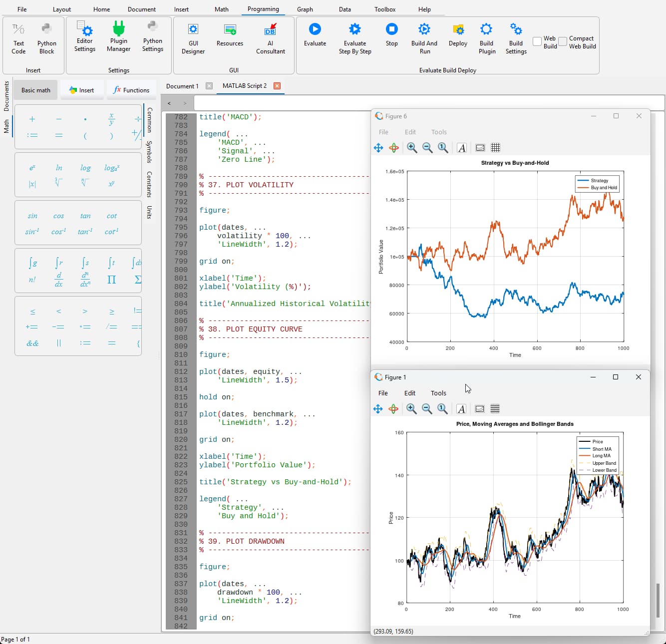Insert the && logical operator
Image resolution: width=666 pixels, height=644 pixels.
(32, 343)
